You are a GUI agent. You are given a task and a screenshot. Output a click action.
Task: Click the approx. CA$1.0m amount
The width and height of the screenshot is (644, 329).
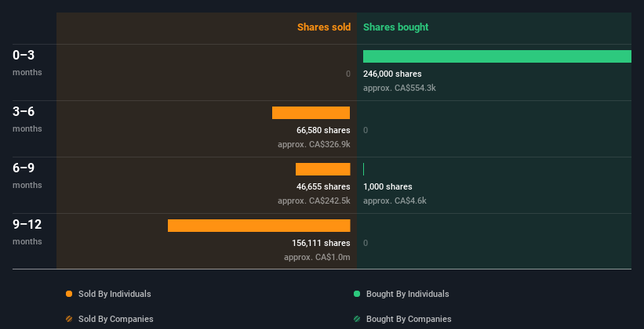(x=317, y=257)
